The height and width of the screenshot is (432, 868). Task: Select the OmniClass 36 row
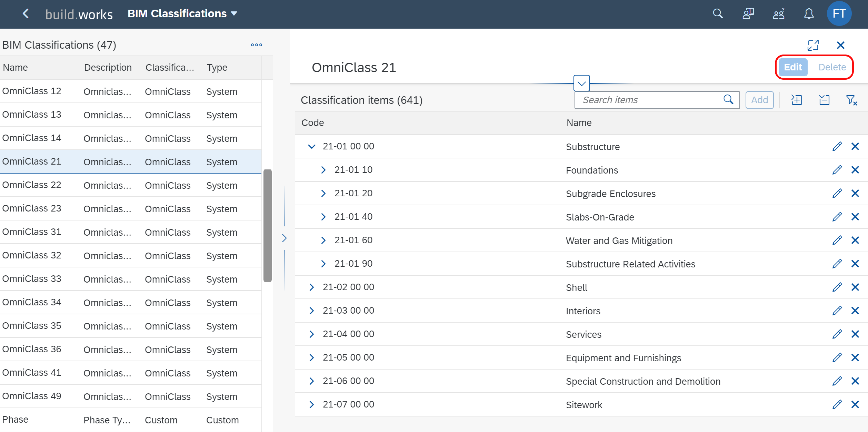click(x=131, y=349)
